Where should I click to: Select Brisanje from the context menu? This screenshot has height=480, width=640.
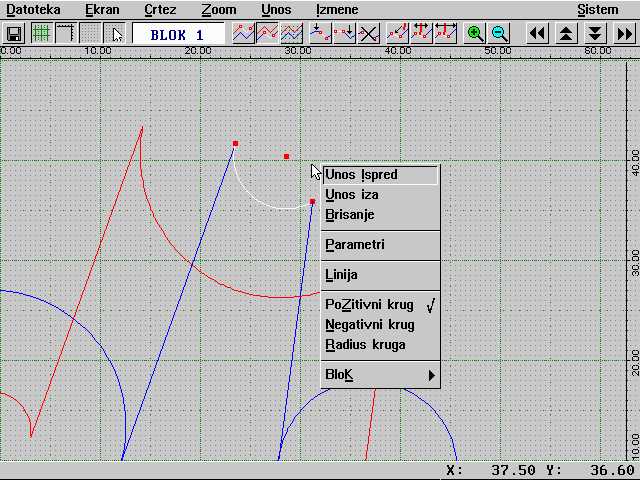(x=380, y=215)
